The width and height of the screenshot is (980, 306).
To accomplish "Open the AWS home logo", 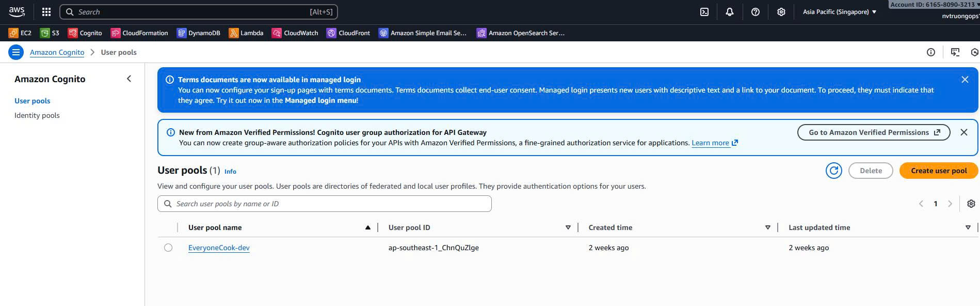I will point(17,11).
